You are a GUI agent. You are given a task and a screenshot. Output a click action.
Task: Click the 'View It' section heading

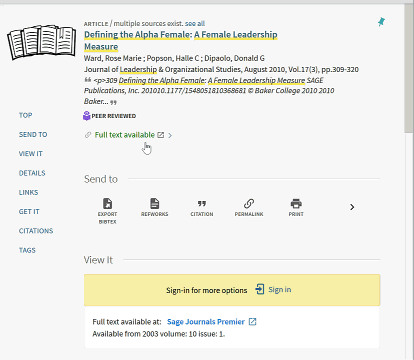click(x=98, y=260)
